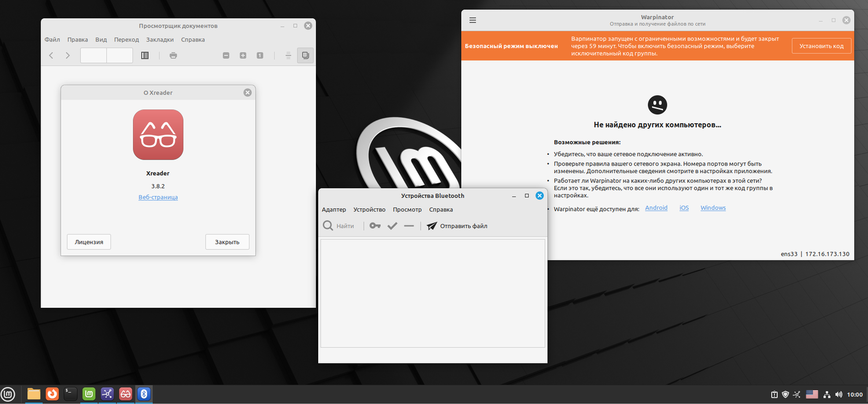Click the clipboard notification tray icon
The height and width of the screenshot is (404, 868).
(x=774, y=395)
